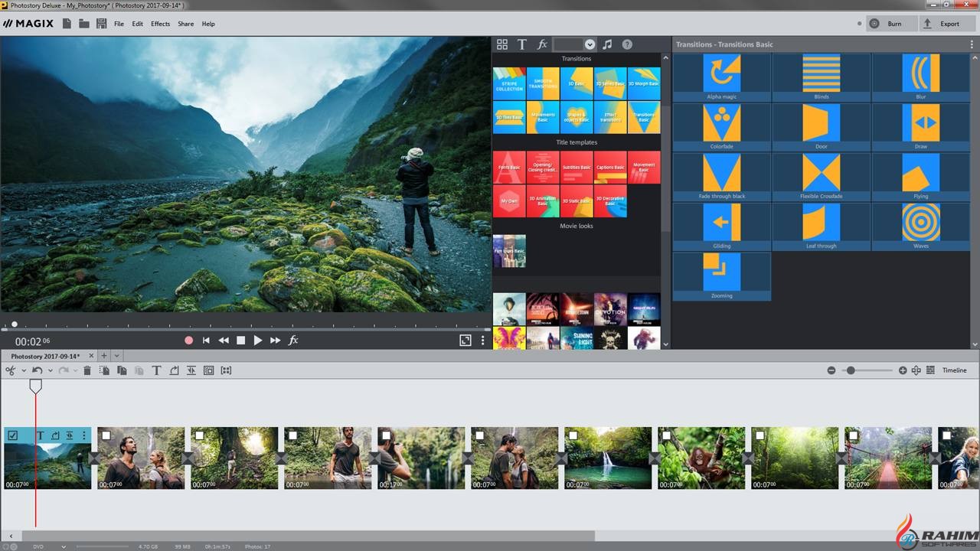The height and width of the screenshot is (551, 980).
Task: Select the scissors cut tool
Action: 11,370
